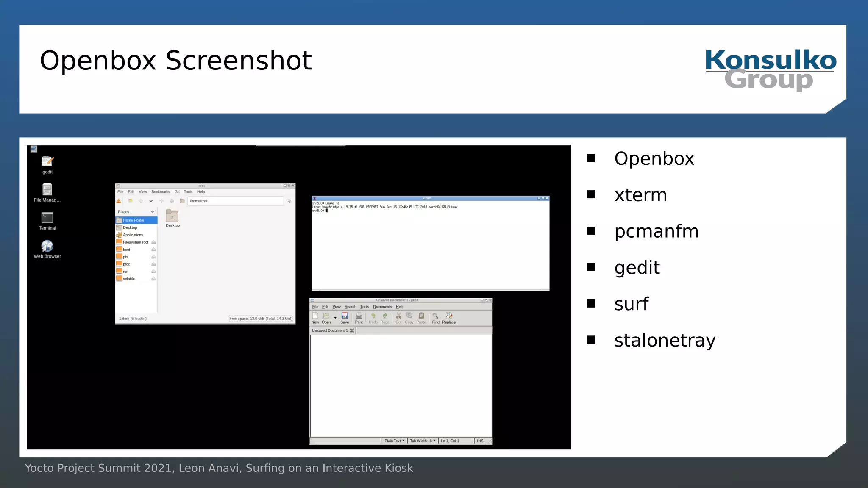Click the Find magnifier icon in gedit

click(x=435, y=316)
